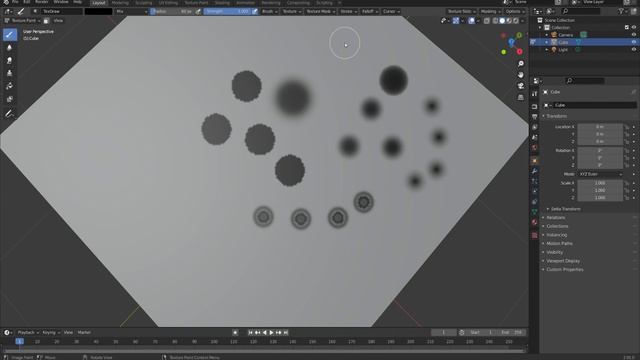Select the Clone tool in toolbar
Viewport: 640px width, 360px height.
tap(10, 73)
